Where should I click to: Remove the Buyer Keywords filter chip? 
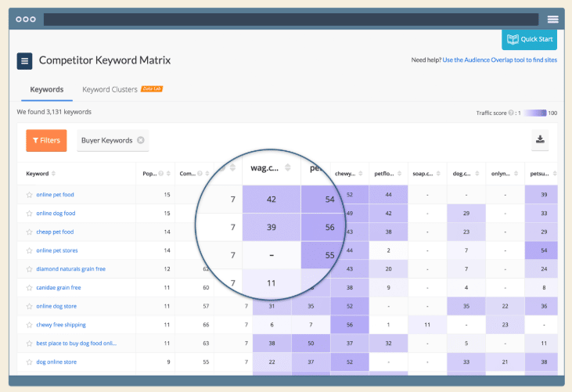141,140
